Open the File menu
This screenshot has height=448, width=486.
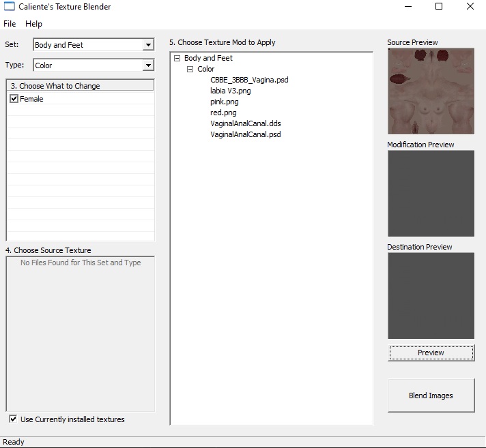click(10, 24)
